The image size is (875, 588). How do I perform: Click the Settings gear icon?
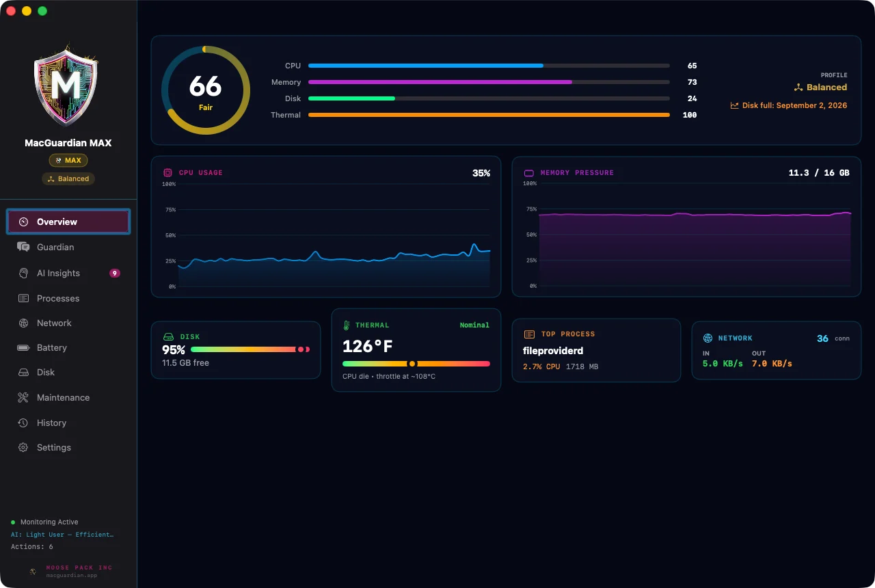coord(23,447)
